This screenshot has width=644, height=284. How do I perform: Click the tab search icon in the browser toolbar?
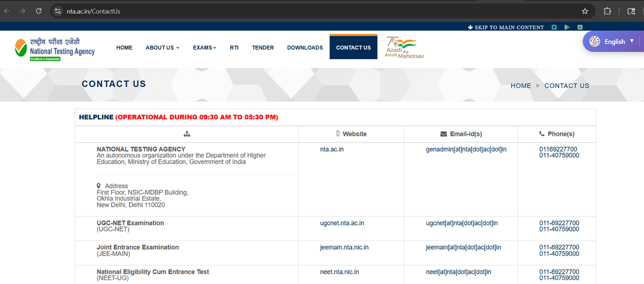[x=632, y=11]
